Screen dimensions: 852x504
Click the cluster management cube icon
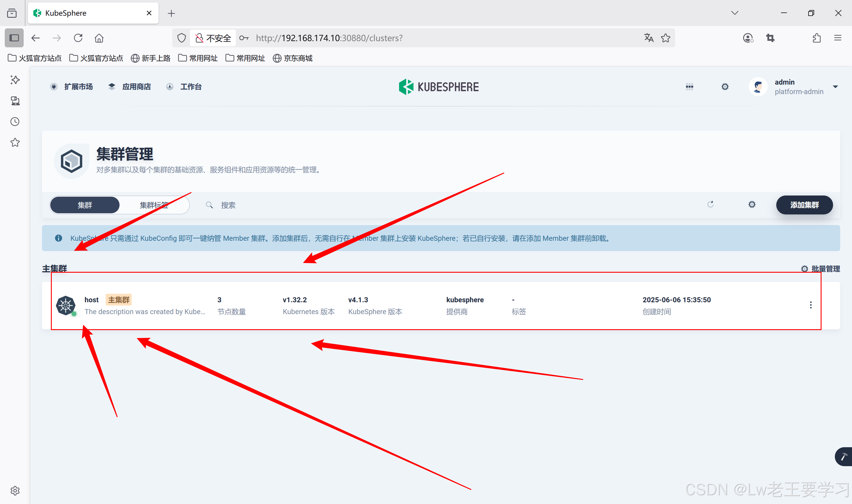pos(71,161)
